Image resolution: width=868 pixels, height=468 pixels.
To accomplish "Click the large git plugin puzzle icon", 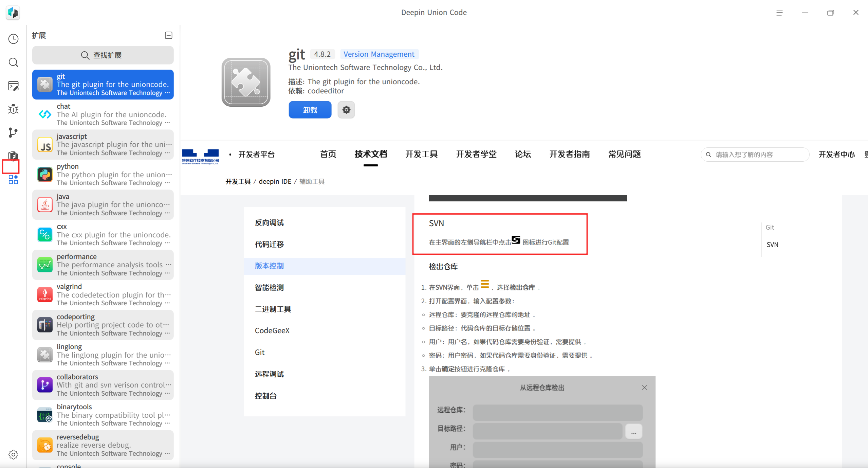I will (x=246, y=82).
